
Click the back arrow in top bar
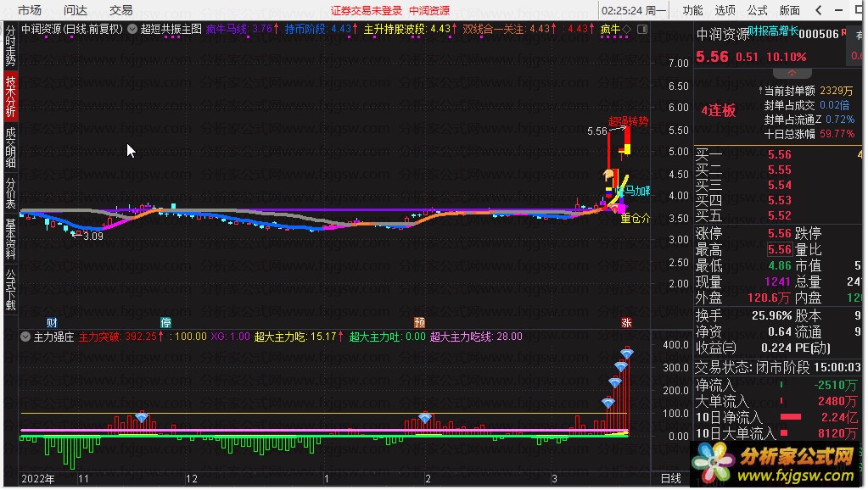(819, 10)
